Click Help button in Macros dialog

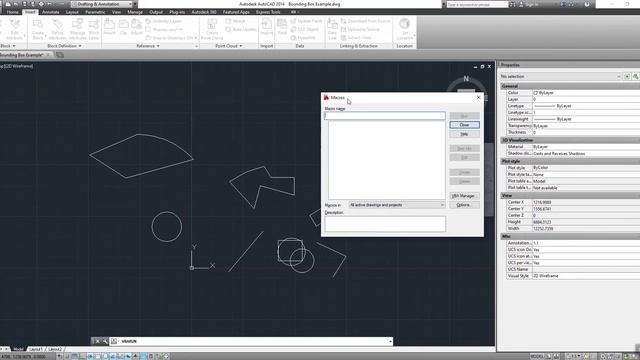click(464, 134)
